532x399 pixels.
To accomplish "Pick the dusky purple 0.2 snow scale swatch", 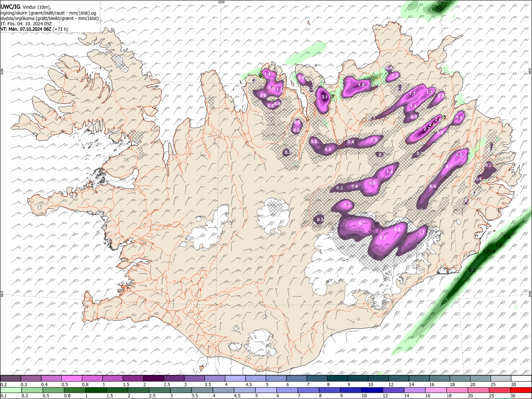I will (10, 379).
